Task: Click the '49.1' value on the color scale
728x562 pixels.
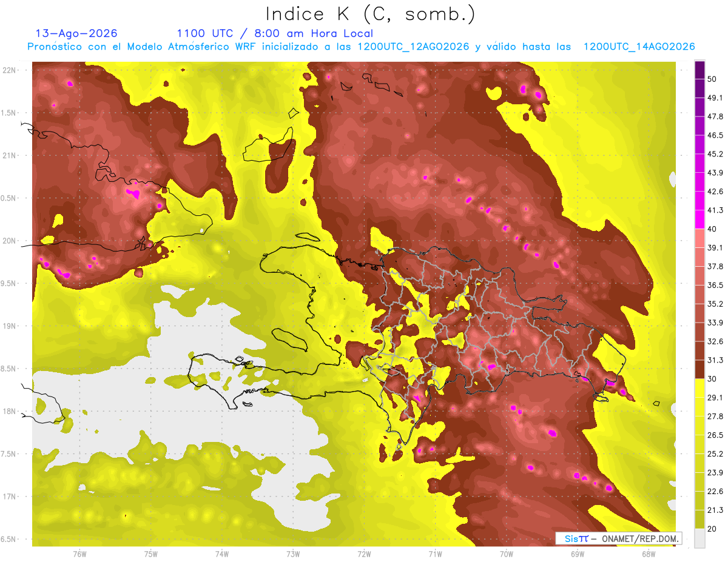Action: click(715, 98)
